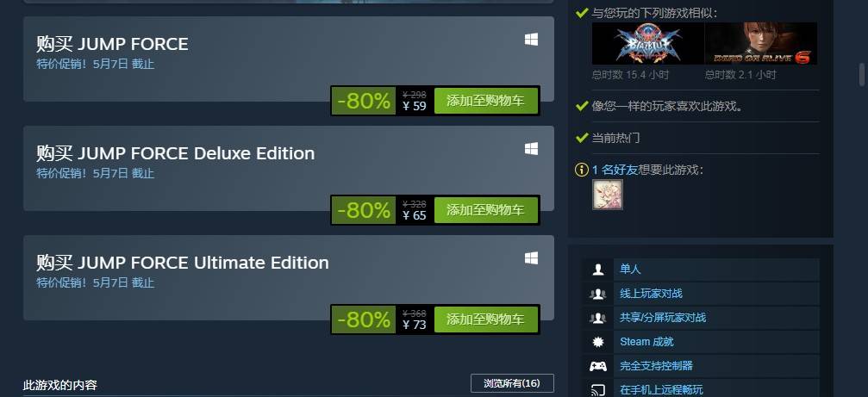Click the shared/split screen PvP icon
Image resolution: width=868 pixels, height=397 pixels.
(x=598, y=318)
